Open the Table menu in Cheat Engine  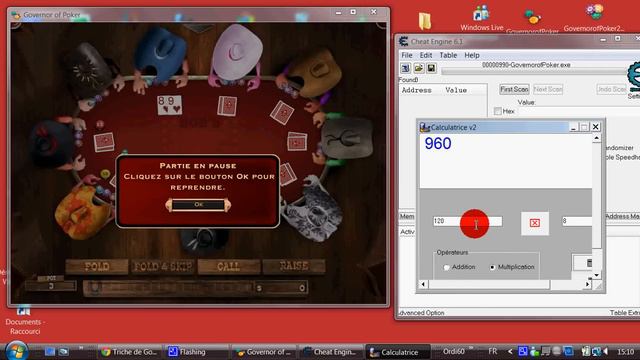(448, 55)
